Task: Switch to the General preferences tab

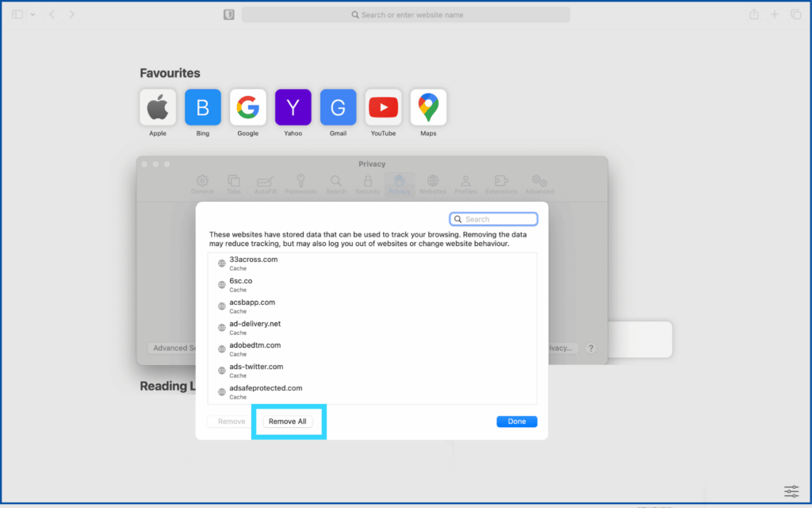Action: 202,185
